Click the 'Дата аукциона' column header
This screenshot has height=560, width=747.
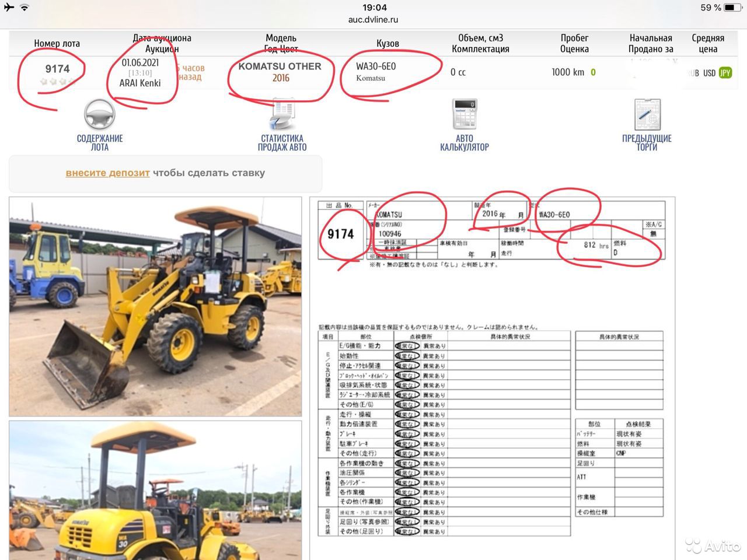(162, 38)
